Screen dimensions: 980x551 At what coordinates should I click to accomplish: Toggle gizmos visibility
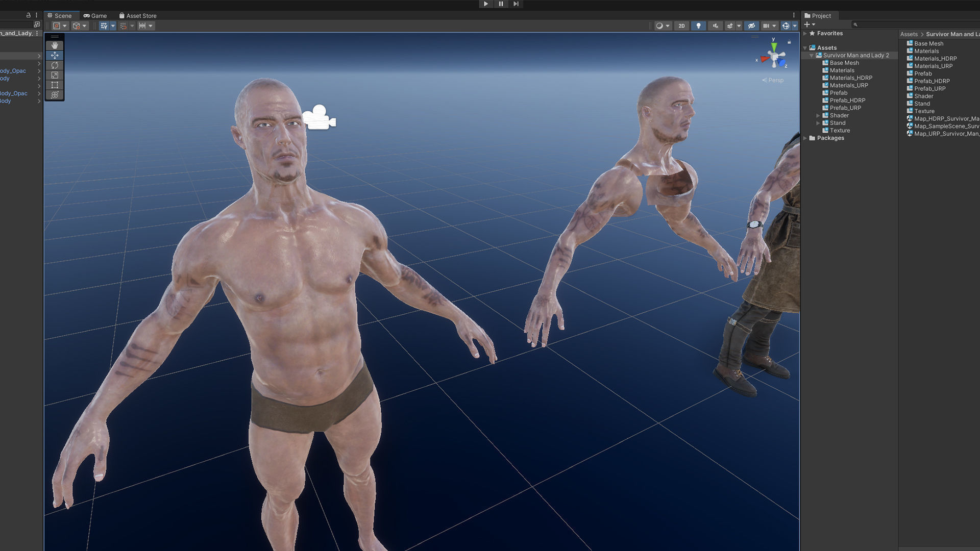[786, 26]
